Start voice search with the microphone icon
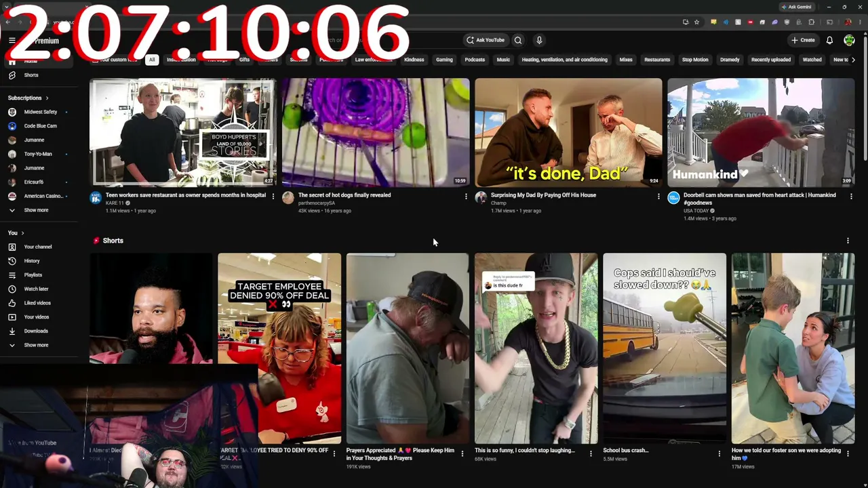Viewport: 868px width, 488px height. pyautogui.click(x=539, y=40)
